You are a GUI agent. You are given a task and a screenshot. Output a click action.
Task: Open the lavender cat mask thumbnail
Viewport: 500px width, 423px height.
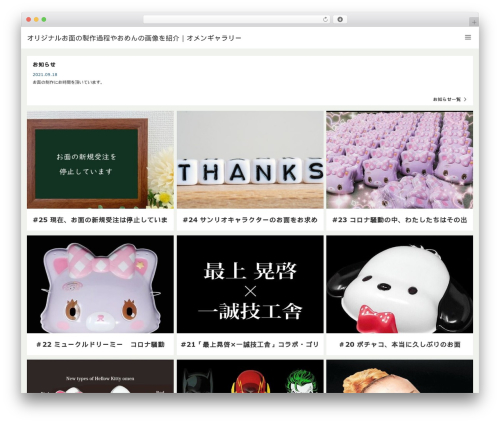pyautogui.click(x=100, y=284)
